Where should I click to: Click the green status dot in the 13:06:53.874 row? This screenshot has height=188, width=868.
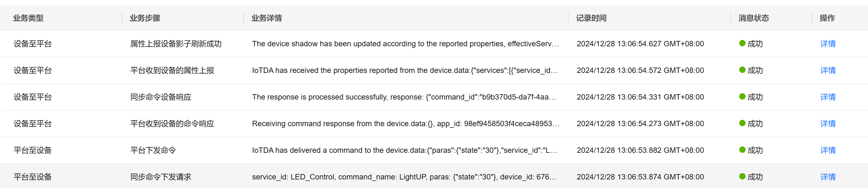[x=742, y=176]
